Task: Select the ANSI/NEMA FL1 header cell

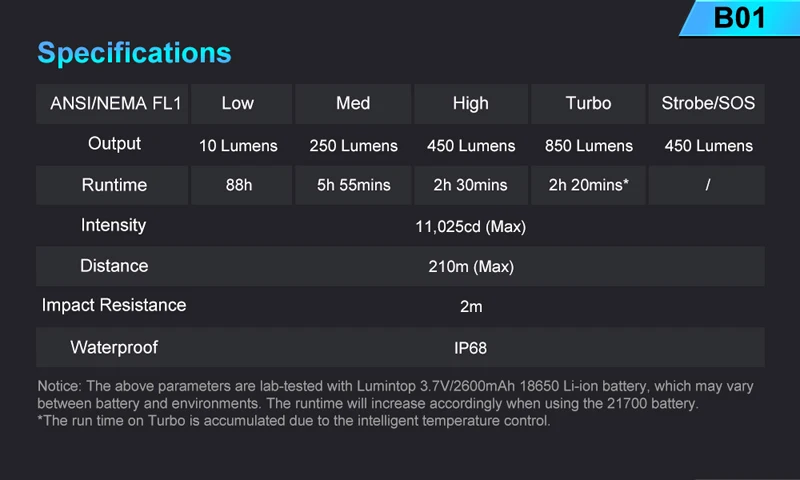Action: point(112,104)
